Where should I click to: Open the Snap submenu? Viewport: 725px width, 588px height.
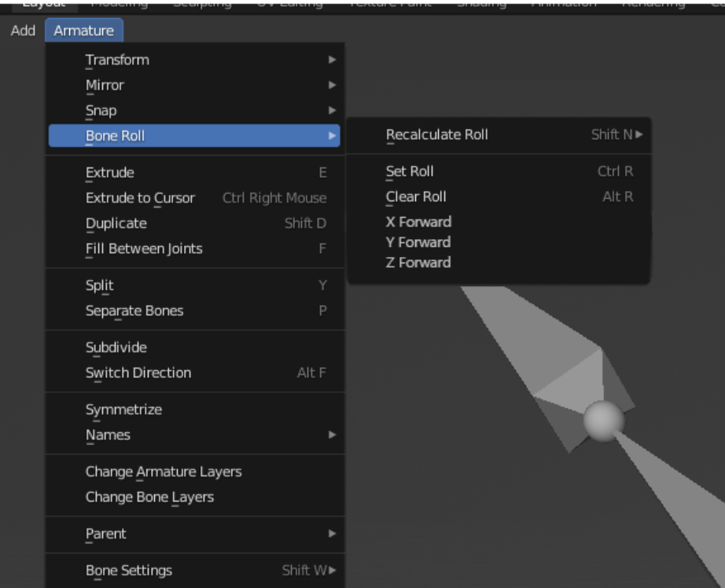pos(194,111)
